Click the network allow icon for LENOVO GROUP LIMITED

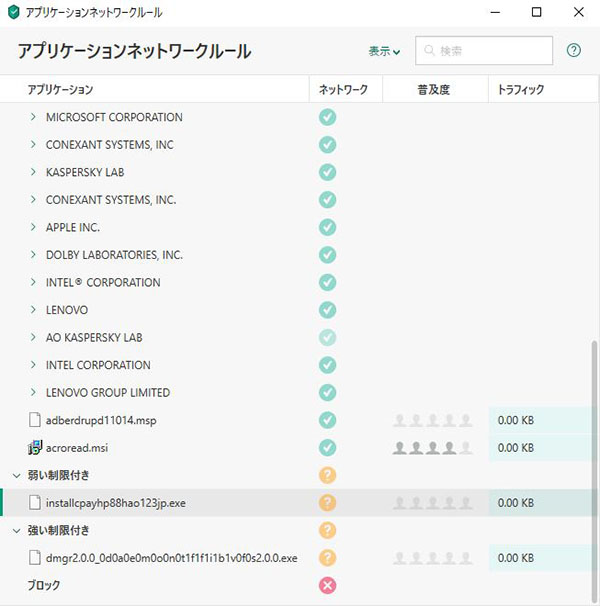pyautogui.click(x=327, y=393)
